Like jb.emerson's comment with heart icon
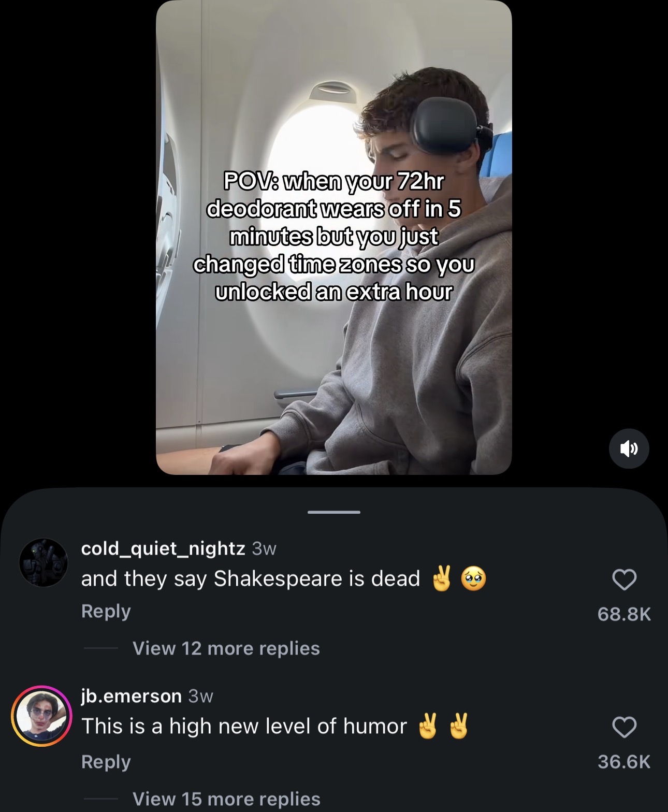Image resolution: width=668 pixels, height=812 pixels. click(x=624, y=727)
